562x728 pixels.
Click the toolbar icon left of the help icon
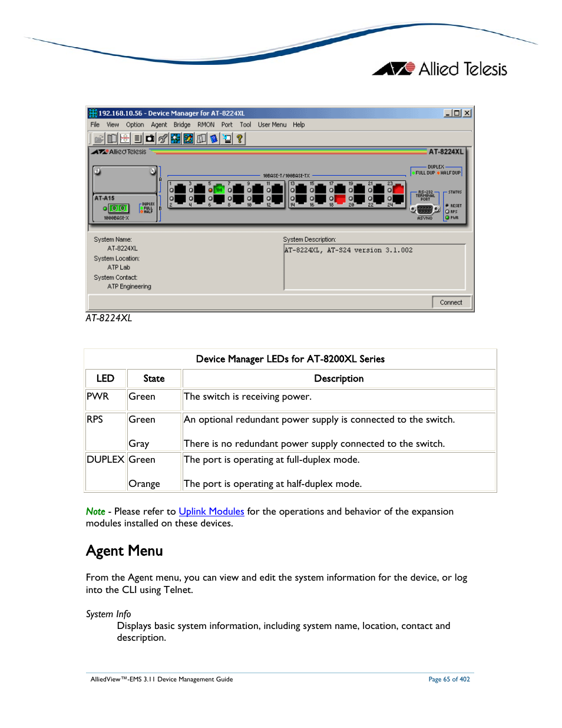click(227, 139)
